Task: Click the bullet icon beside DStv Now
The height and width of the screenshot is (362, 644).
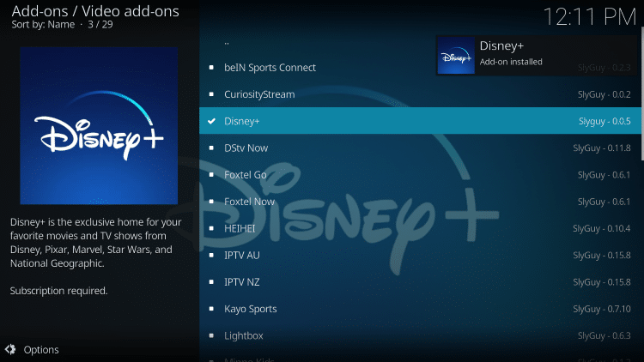Action: 211,148
